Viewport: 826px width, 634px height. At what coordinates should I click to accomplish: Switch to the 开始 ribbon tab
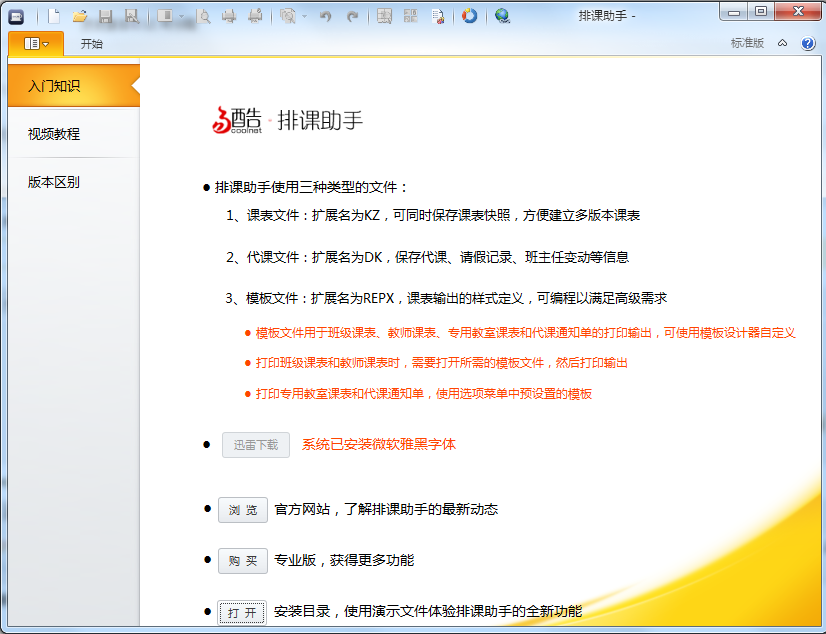pos(91,44)
